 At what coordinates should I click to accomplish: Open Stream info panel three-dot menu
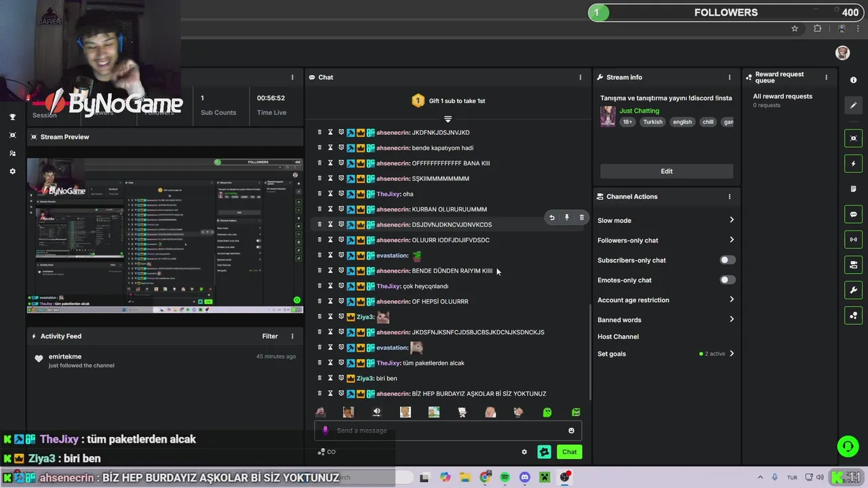(730, 77)
